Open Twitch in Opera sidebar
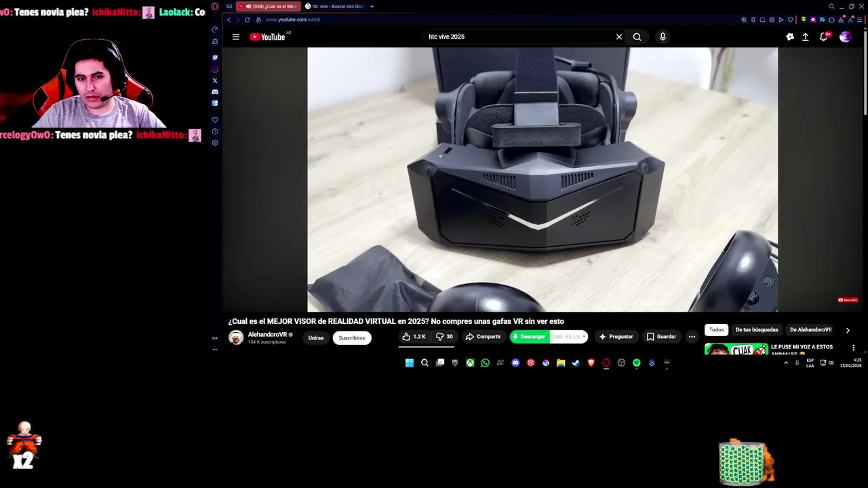Image resolution: width=868 pixels, height=488 pixels. tap(215, 58)
